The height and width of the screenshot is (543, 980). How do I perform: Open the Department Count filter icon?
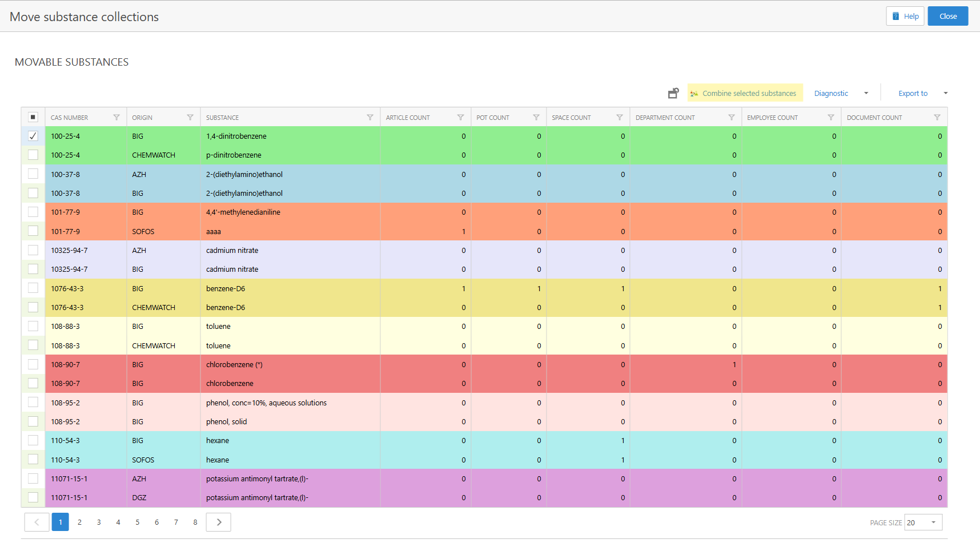[x=732, y=118]
